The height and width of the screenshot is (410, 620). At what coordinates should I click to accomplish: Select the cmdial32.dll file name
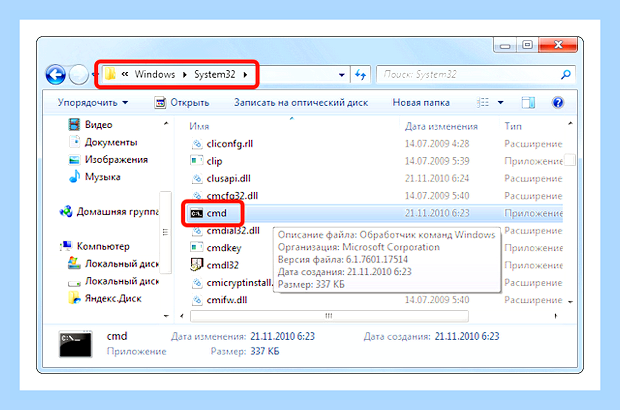233,231
